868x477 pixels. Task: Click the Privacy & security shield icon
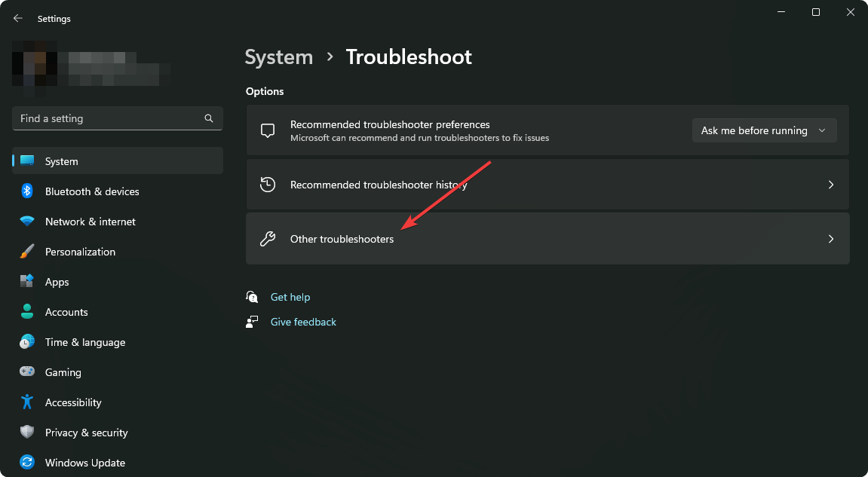pos(27,433)
